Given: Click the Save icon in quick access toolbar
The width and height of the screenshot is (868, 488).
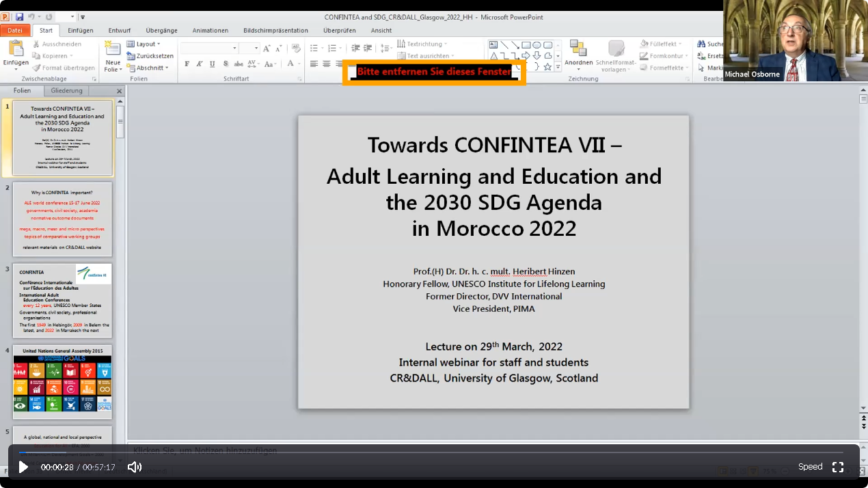Looking at the screenshot, I should [19, 17].
